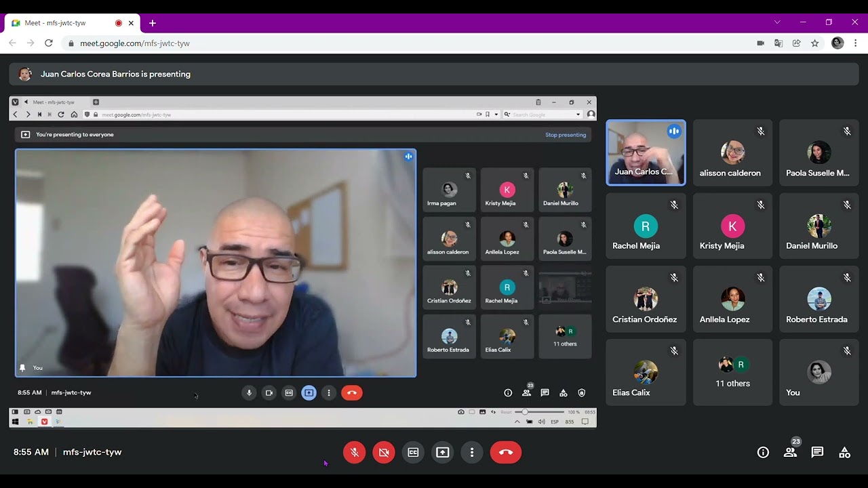Show everyone in the people panel
Image resolution: width=868 pixels, height=488 pixels.
coord(790,452)
